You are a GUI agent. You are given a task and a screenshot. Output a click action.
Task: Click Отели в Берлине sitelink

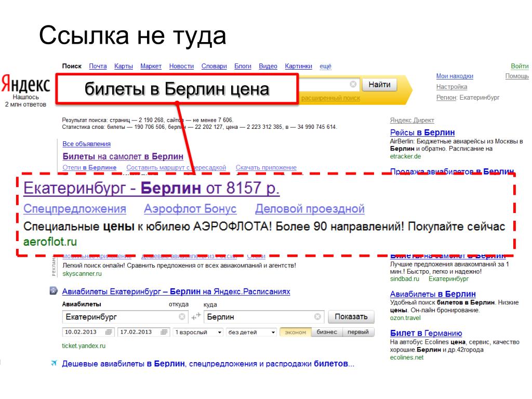pyautogui.click(x=89, y=168)
